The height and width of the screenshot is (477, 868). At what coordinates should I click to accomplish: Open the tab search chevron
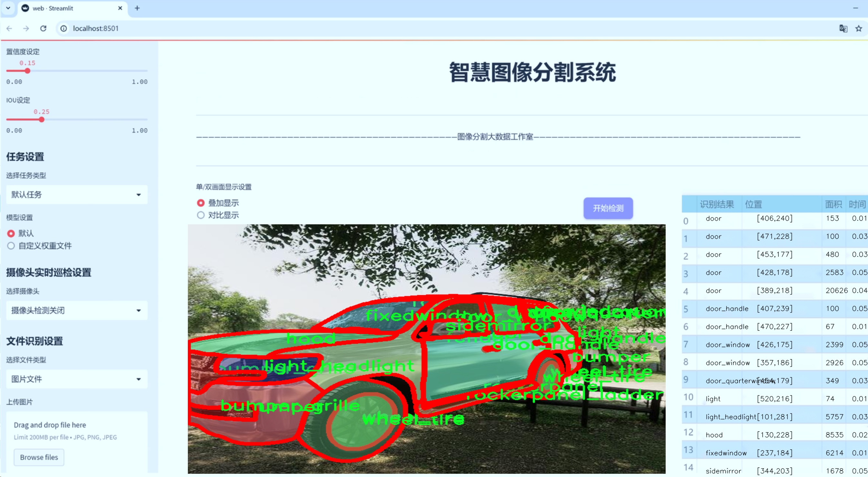[8, 8]
